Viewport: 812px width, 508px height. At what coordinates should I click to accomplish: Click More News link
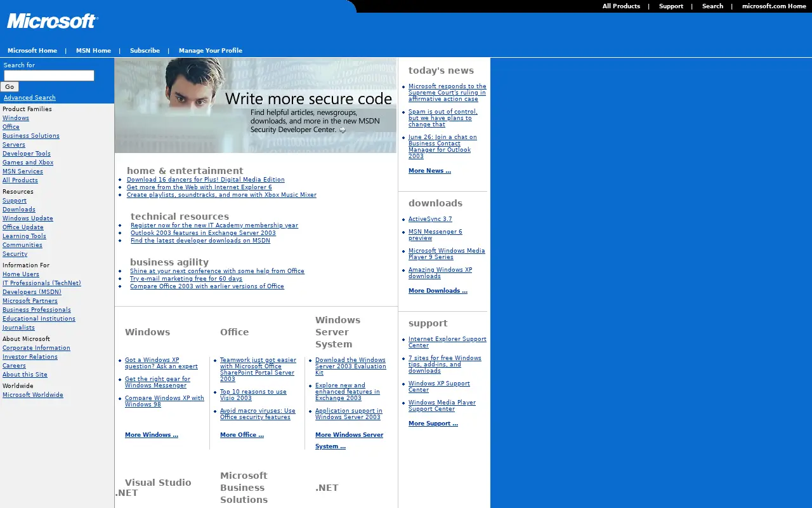tap(429, 171)
